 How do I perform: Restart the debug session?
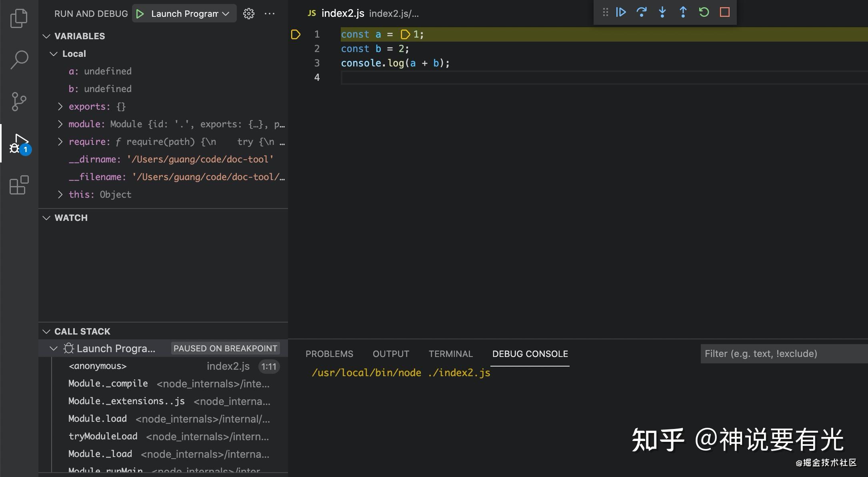704,12
